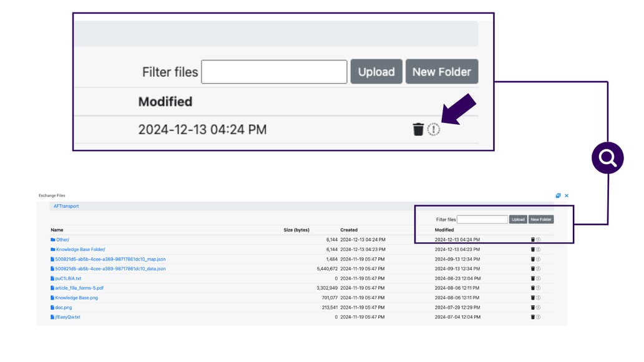Open info icon on _data.json row

coord(538,269)
